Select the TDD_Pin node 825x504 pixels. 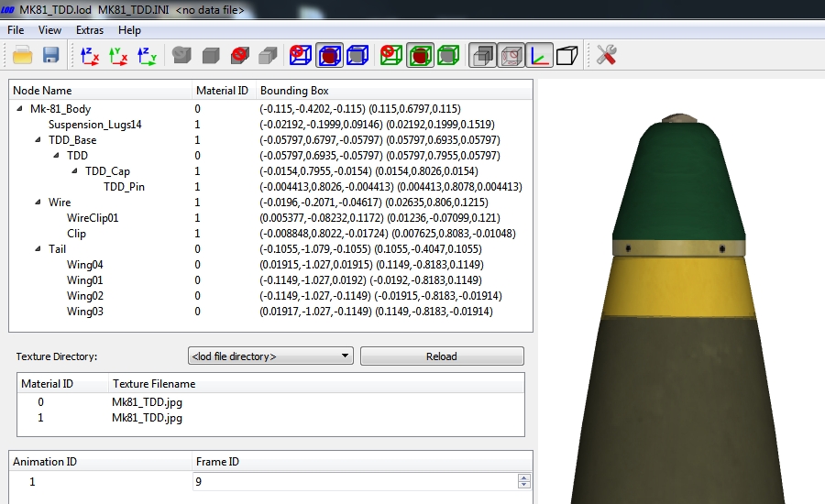(x=124, y=186)
